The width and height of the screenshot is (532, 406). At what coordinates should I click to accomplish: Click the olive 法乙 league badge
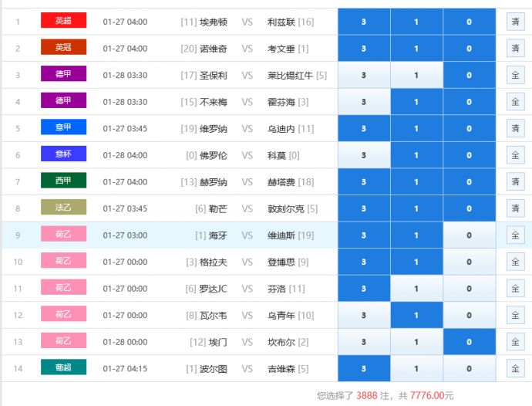click(63, 208)
